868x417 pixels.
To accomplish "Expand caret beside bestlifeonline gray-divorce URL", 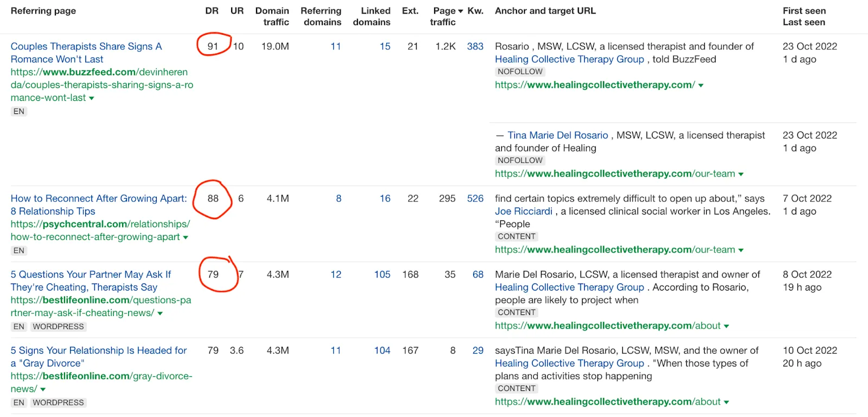I will click(x=43, y=389).
